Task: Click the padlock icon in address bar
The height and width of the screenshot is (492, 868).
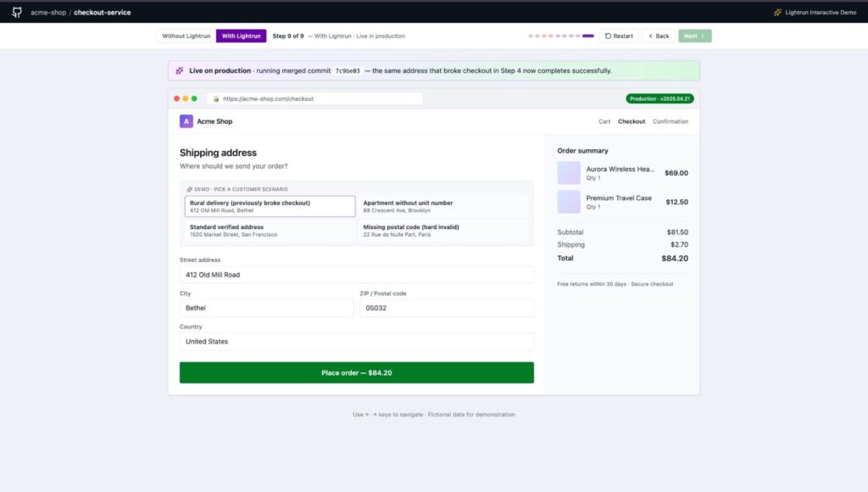Action: (216, 98)
